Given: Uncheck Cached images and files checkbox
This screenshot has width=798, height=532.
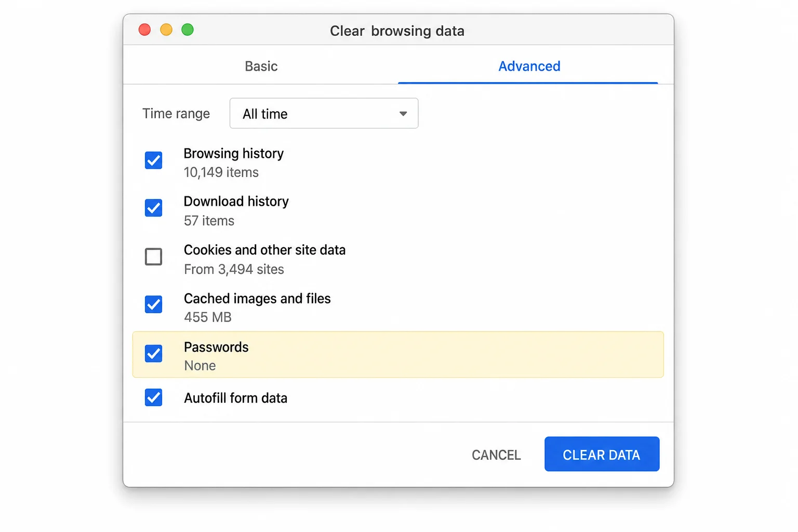Looking at the screenshot, I should click(153, 304).
